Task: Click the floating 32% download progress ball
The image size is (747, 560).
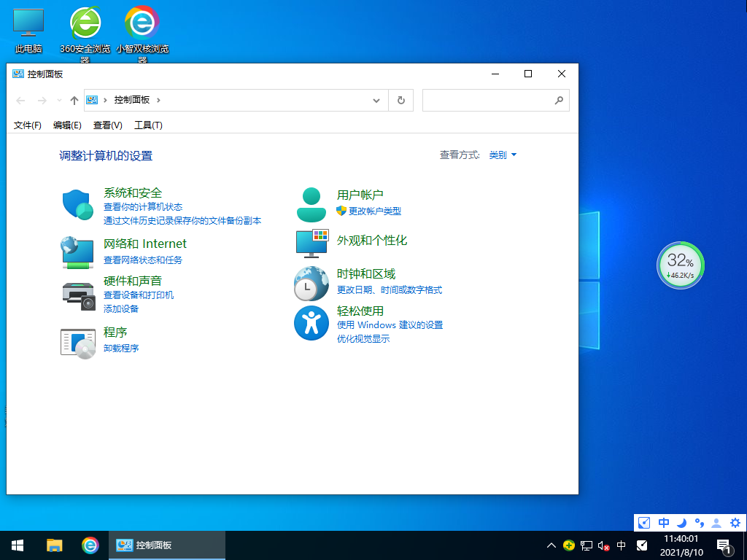Action: [x=680, y=265]
